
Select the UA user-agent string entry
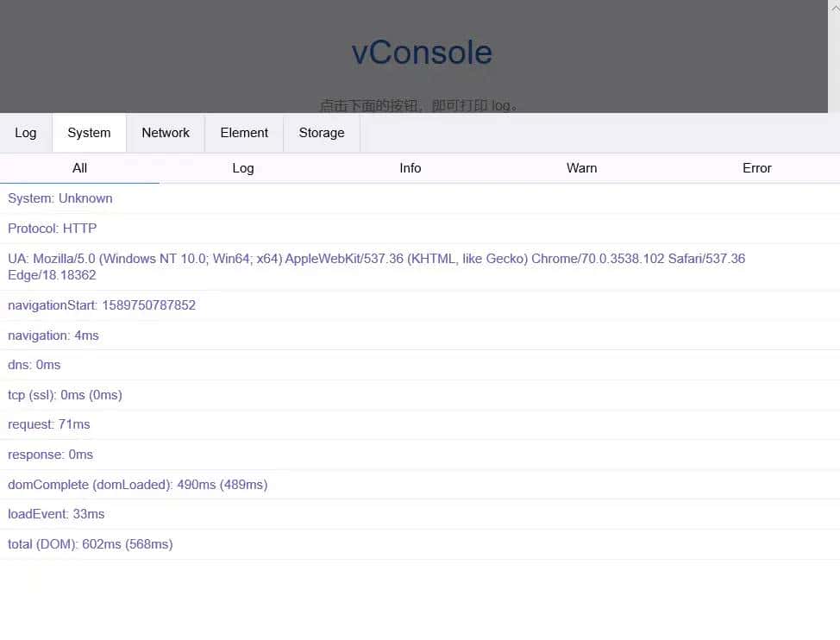[x=377, y=267]
